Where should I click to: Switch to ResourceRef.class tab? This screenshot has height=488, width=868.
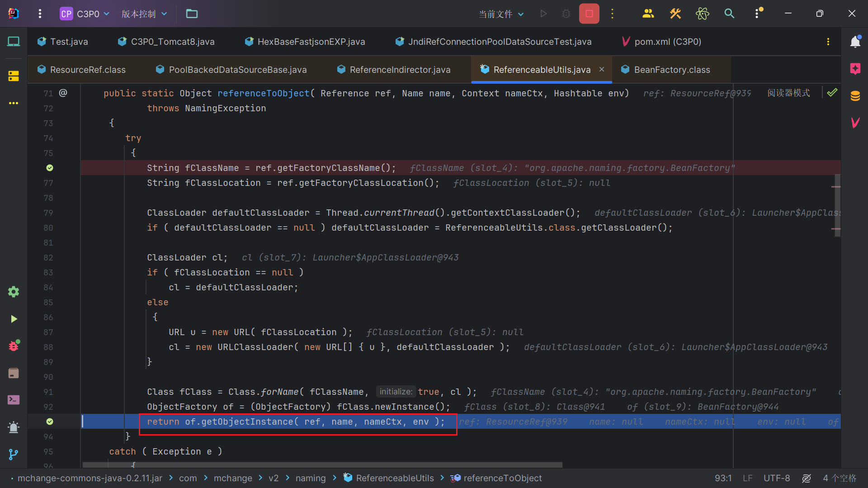tap(81, 70)
